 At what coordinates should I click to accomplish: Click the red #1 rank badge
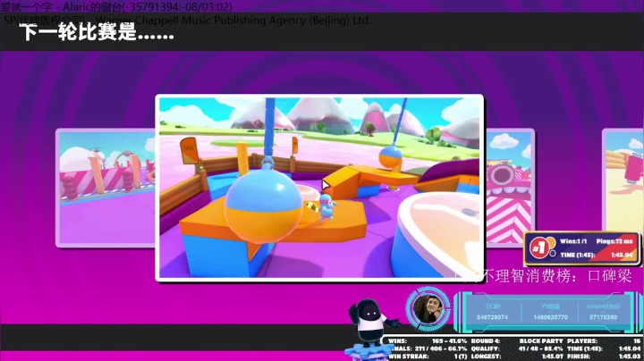tap(539, 248)
